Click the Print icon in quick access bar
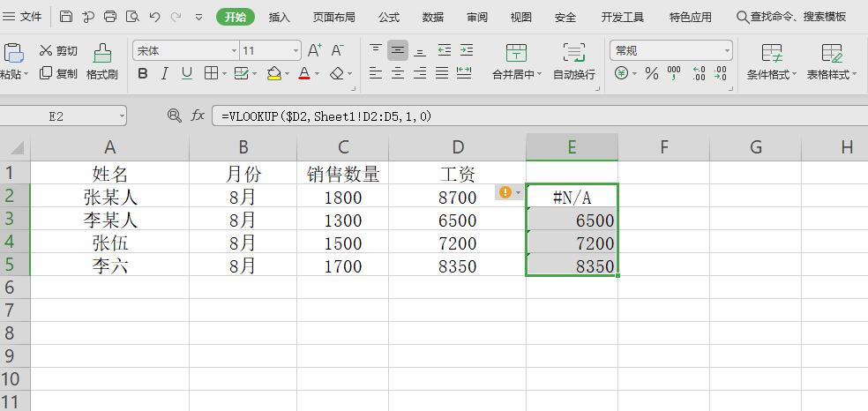Screen dimensions: 868x411 pyautogui.click(x=110, y=17)
